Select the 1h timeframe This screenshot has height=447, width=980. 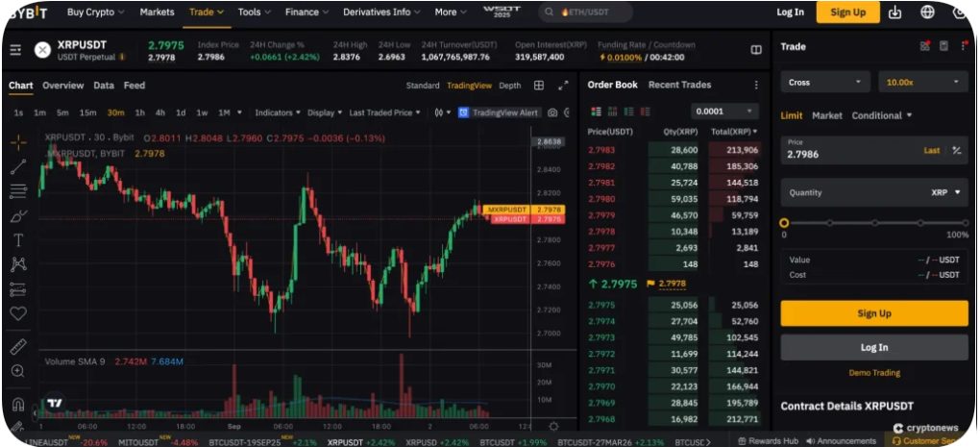140,113
